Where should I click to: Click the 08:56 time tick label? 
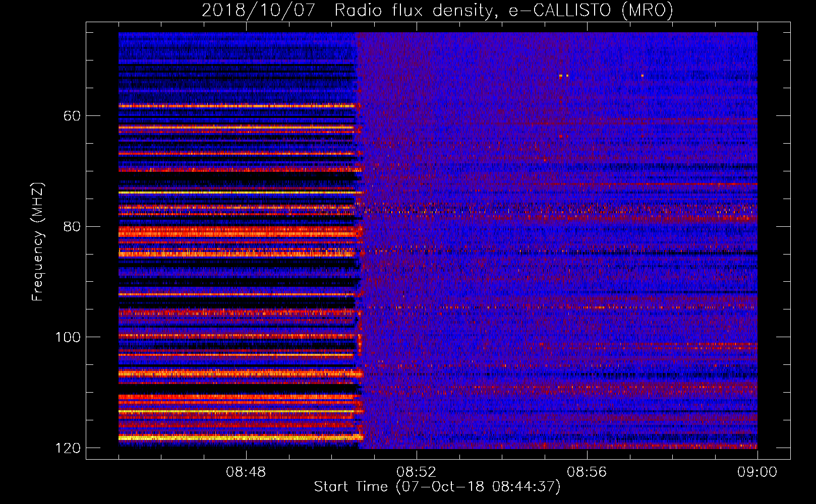[587, 472]
